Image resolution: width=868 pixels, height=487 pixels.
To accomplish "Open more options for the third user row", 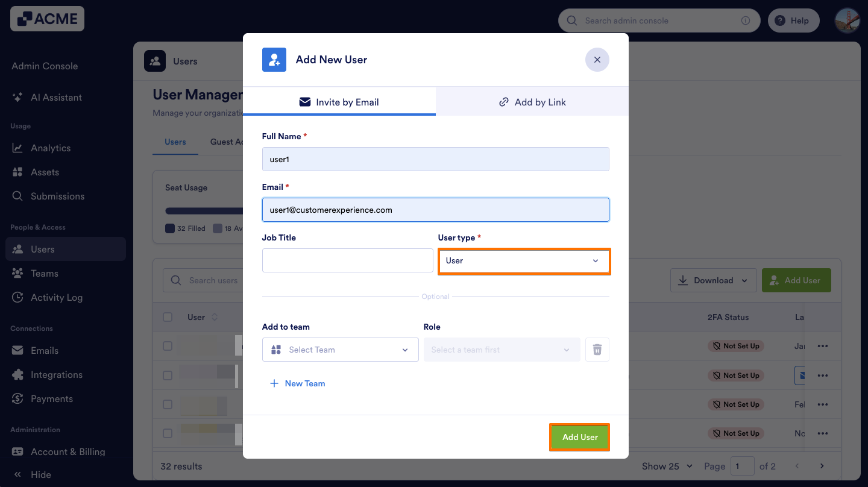I will coord(823,404).
